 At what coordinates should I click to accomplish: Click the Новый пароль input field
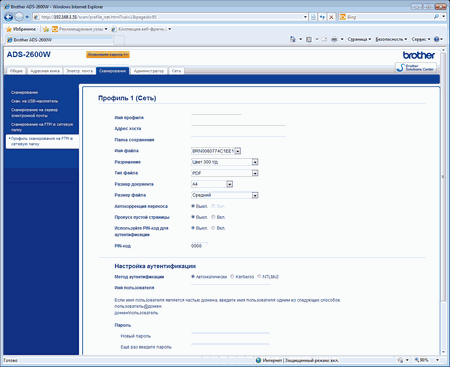230,336
